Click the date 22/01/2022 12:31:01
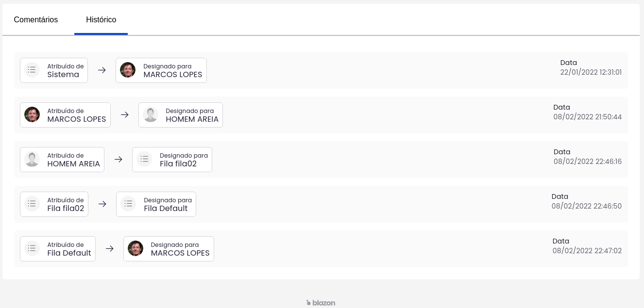The width and height of the screenshot is (644, 308). coord(591,72)
